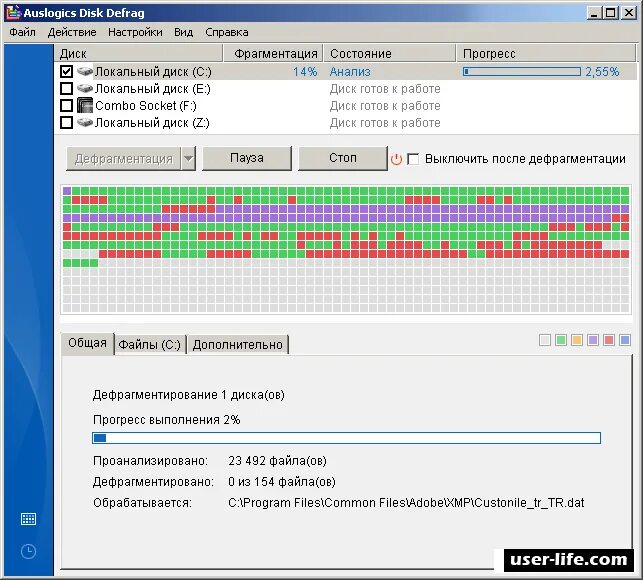
Task: Sort by the Состояние column header
Action: tap(390, 54)
